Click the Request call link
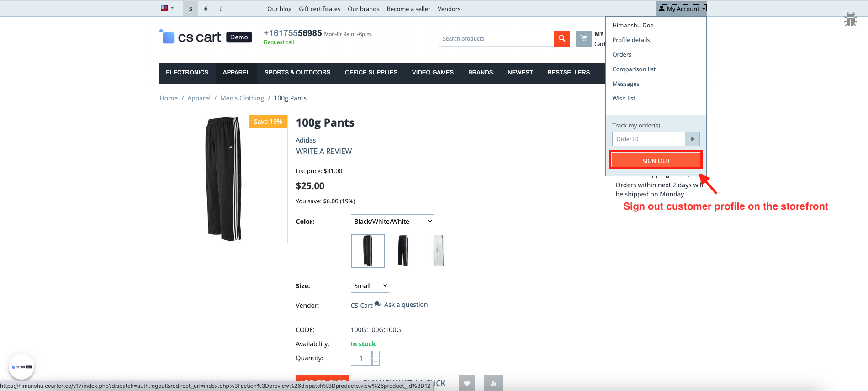This screenshot has width=868, height=391. (279, 42)
